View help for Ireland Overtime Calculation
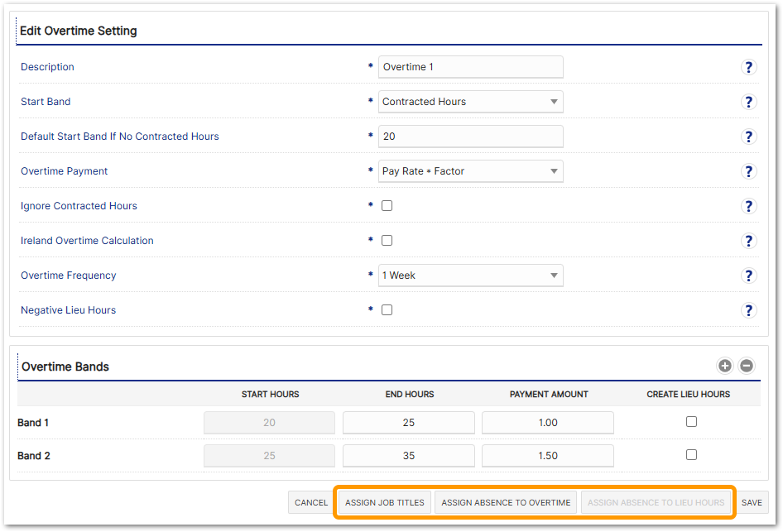 click(x=748, y=241)
